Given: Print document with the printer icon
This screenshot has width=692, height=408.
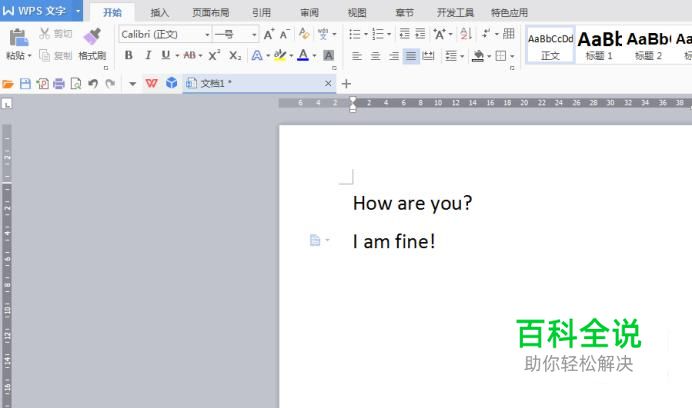Looking at the screenshot, I should pos(59,83).
